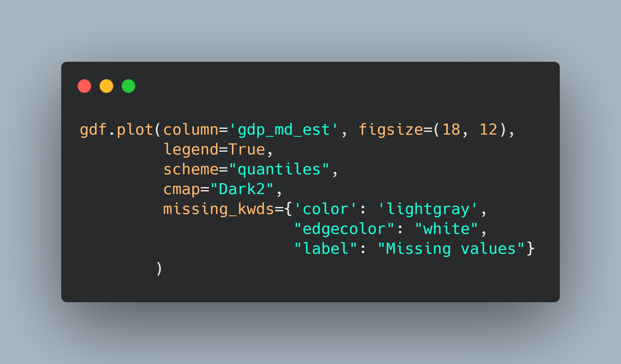Click the gdf variable name
The width and height of the screenshot is (621, 364).
pyautogui.click(x=93, y=130)
